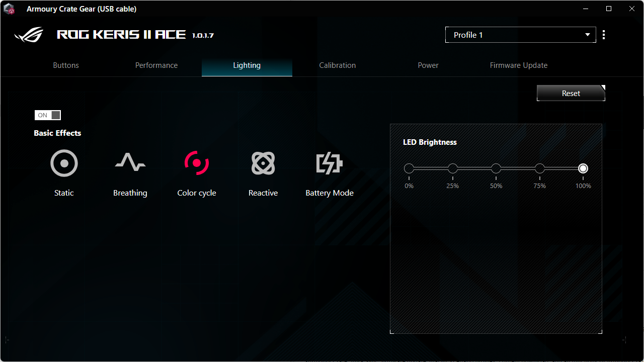Pick the Color cycle effect icon
644x362 pixels.
tap(197, 163)
